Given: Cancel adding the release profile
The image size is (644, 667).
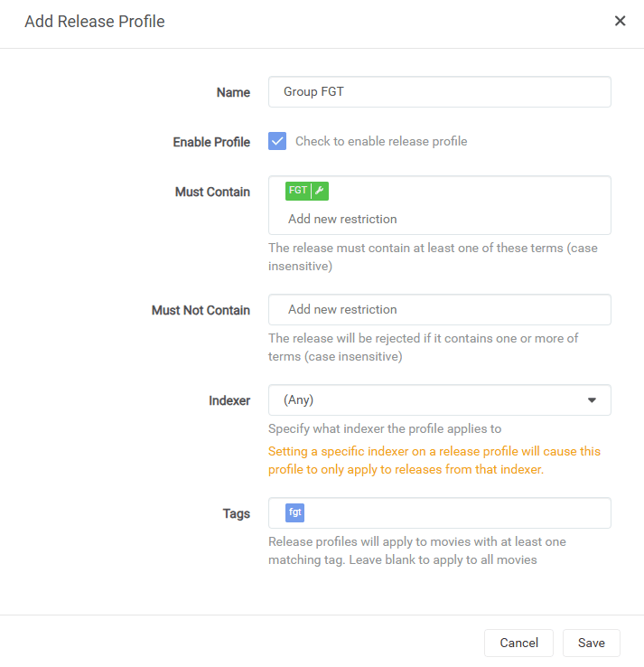Looking at the screenshot, I should click(518, 643).
